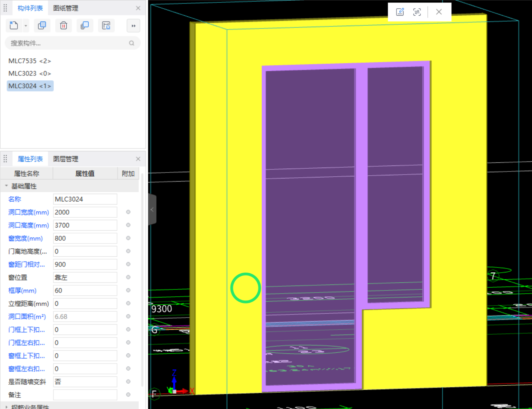Toggle 附加 circle for 洞口宽度
532x409 pixels.
(x=128, y=212)
